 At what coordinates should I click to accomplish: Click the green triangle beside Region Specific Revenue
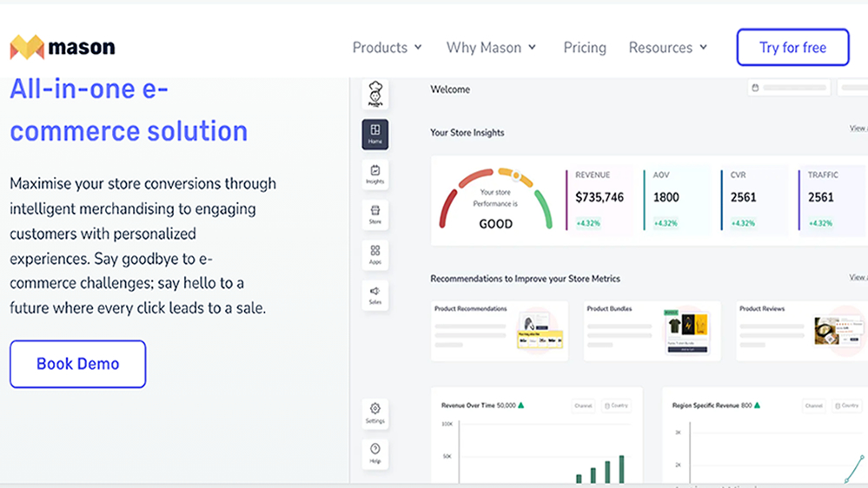coord(758,405)
